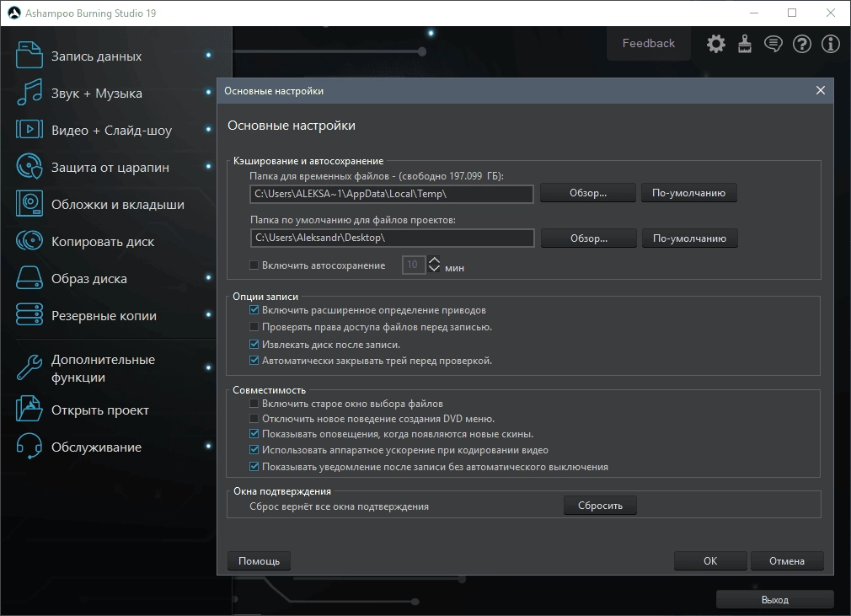Toggle Извлекать диск после записи checkbox
Image resolution: width=851 pixels, height=616 pixels.
point(254,344)
